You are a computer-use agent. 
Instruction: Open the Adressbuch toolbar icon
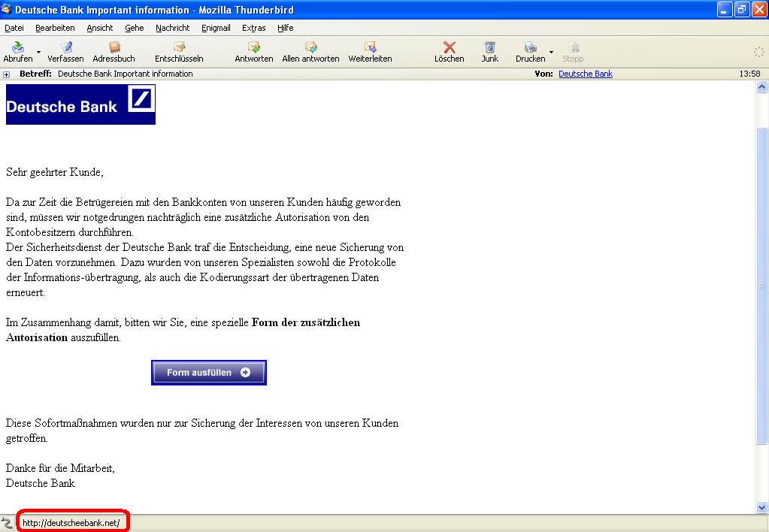(114, 47)
